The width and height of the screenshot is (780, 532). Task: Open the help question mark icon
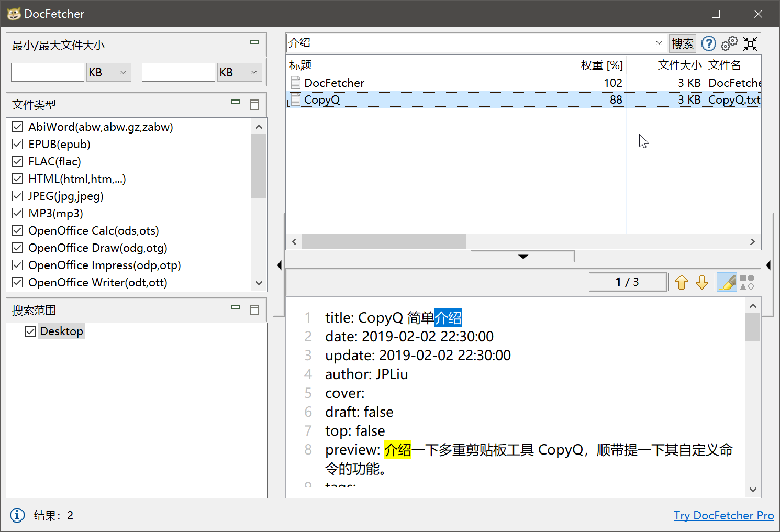coord(708,43)
